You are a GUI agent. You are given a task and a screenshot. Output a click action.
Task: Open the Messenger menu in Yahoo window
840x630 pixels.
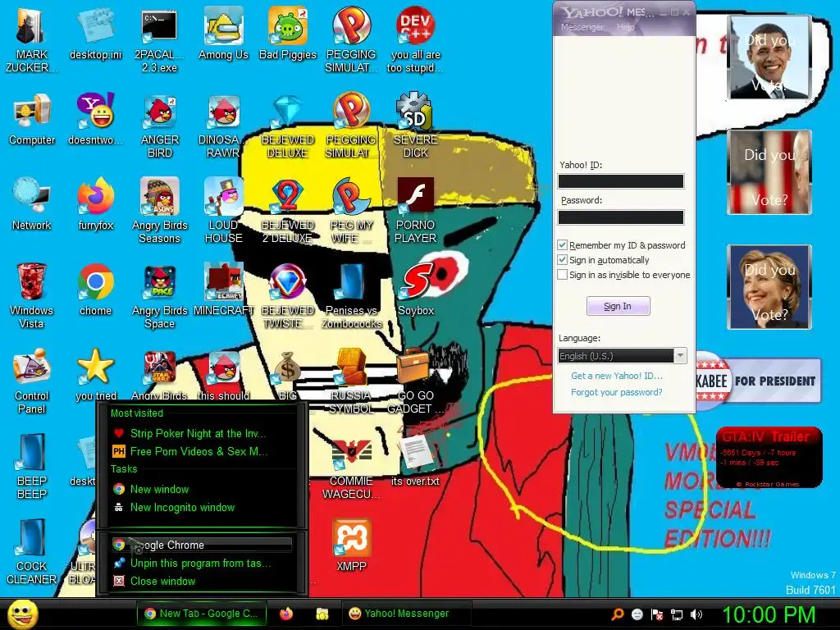(x=582, y=27)
